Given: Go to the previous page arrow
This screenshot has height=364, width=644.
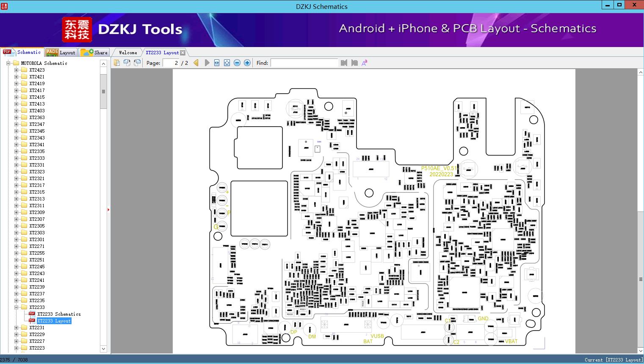Looking at the screenshot, I should [195, 62].
